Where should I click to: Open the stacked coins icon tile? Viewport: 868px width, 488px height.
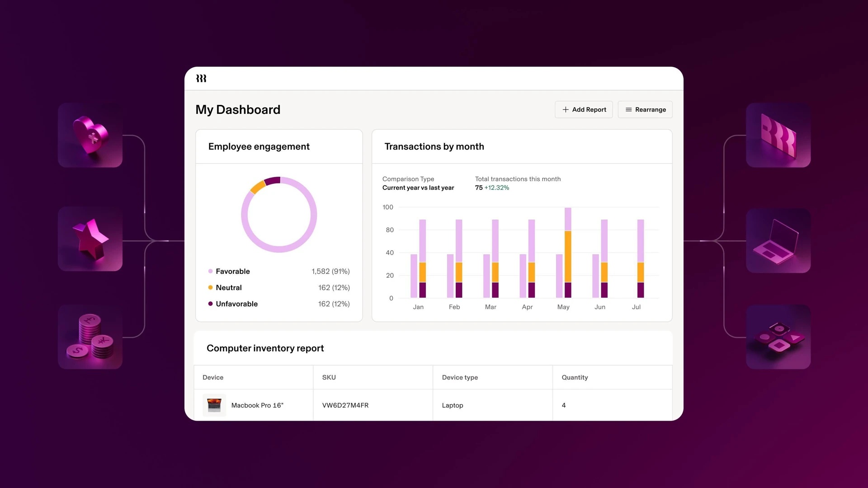pos(90,337)
